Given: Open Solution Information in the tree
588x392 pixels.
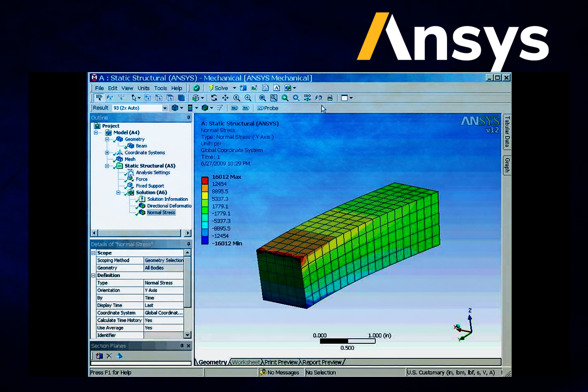Looking at the screenshot, I should 167,199.
